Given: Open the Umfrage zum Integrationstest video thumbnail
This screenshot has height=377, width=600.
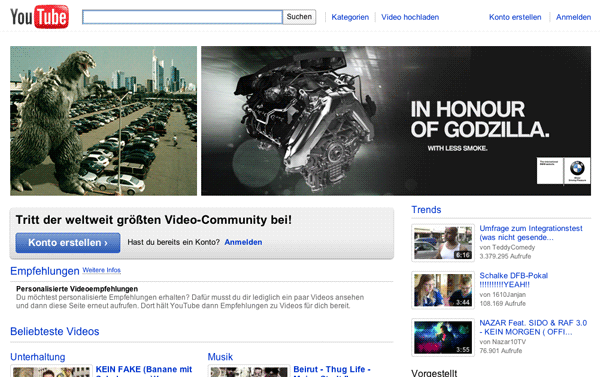Looking at the screenshot, I should click(x=443, y=243).
